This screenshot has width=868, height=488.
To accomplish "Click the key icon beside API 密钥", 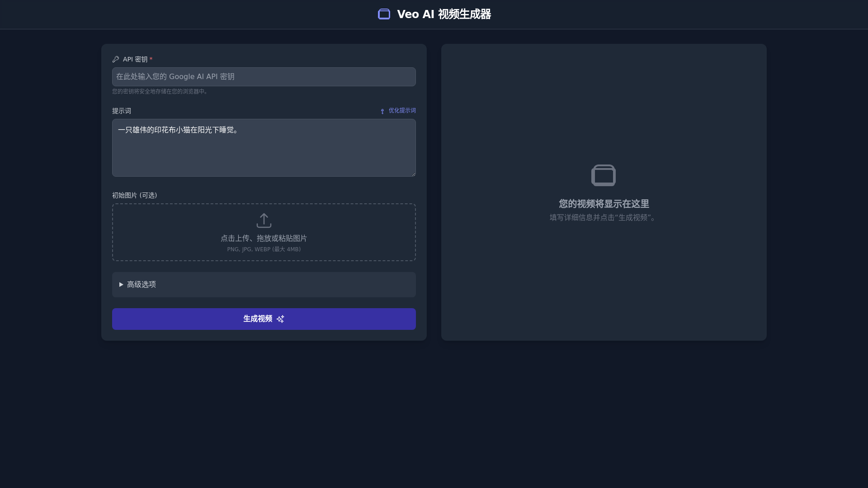I will [116, 59].
